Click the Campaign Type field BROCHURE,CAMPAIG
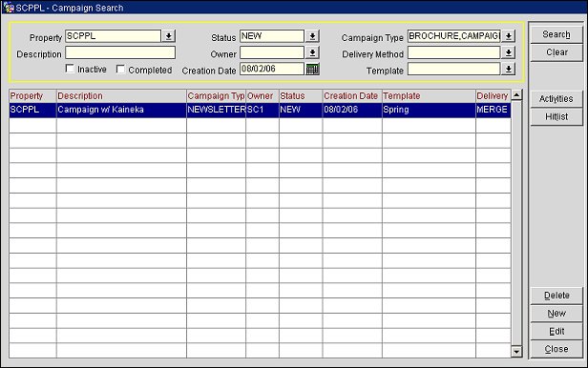The height and width of the screenshot is (368, 588). tap(454, 36)
